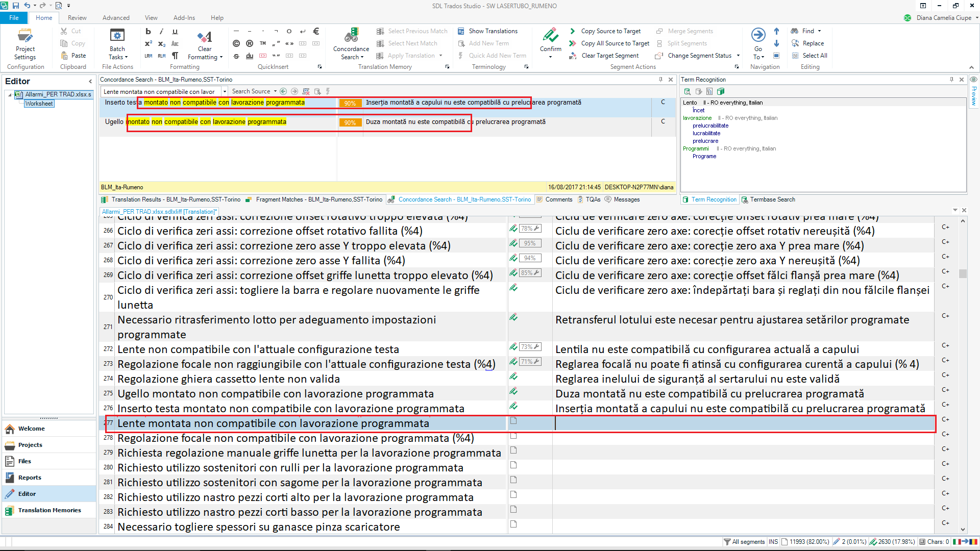980x551 pixels.
Task: Click the empty target cell of segment 277
Action: (x=745, y=423)
